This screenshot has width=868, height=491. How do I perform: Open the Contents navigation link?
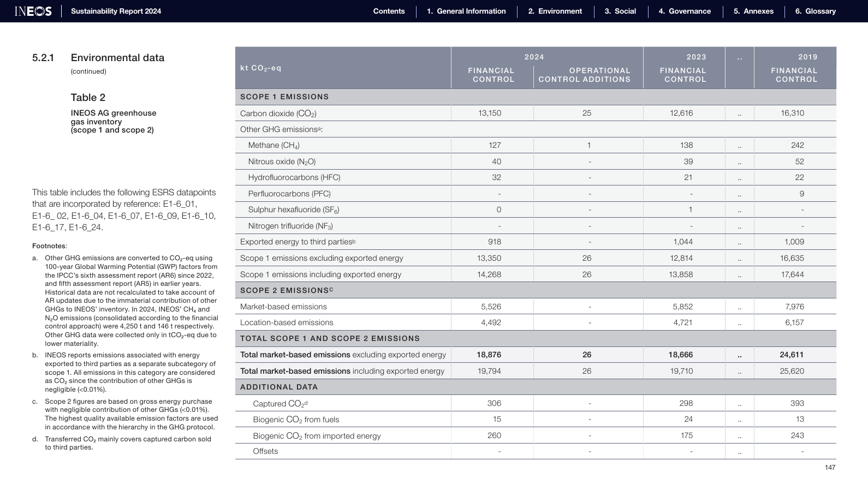389,11
